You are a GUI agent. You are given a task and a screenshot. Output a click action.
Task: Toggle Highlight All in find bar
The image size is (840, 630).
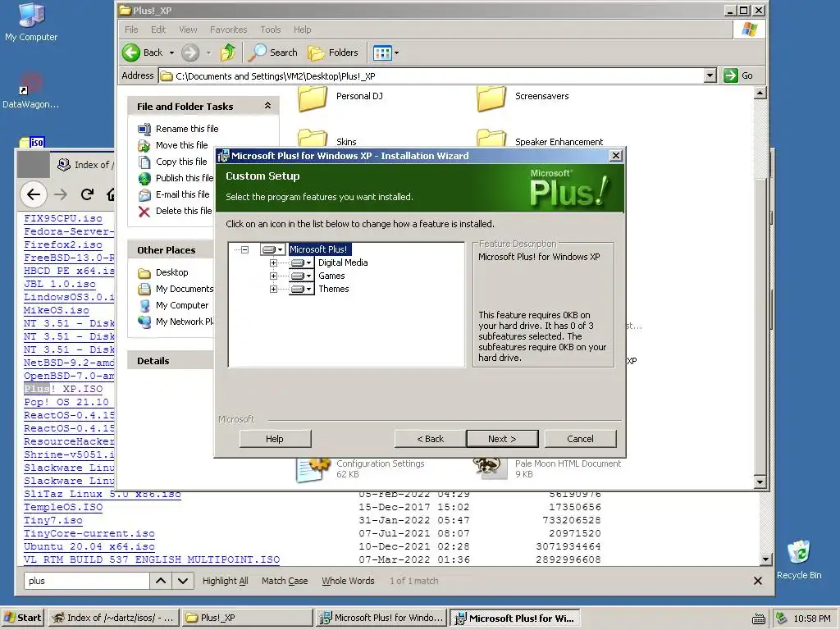[225, 581]
